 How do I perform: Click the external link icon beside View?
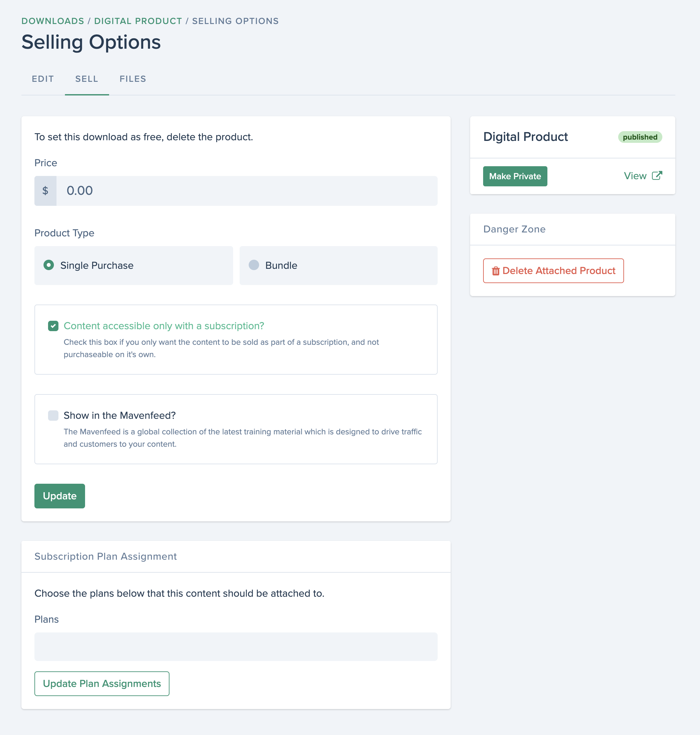(x=657, y=176)
